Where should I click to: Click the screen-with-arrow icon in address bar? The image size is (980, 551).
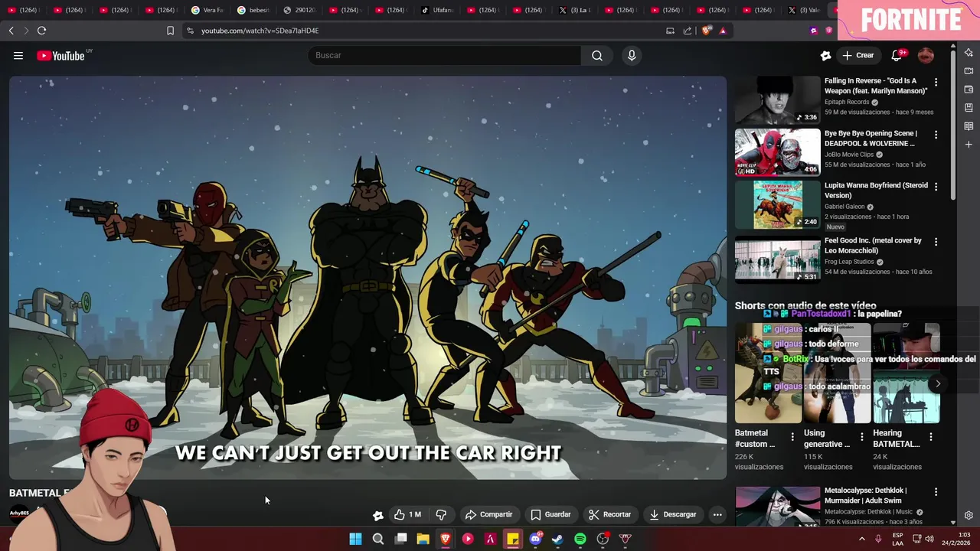click(670, 31)
